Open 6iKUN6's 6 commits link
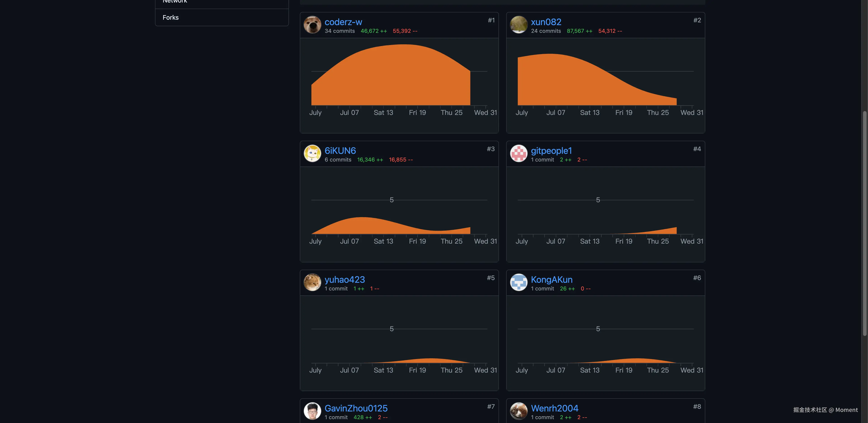 (x=338, y=160)
